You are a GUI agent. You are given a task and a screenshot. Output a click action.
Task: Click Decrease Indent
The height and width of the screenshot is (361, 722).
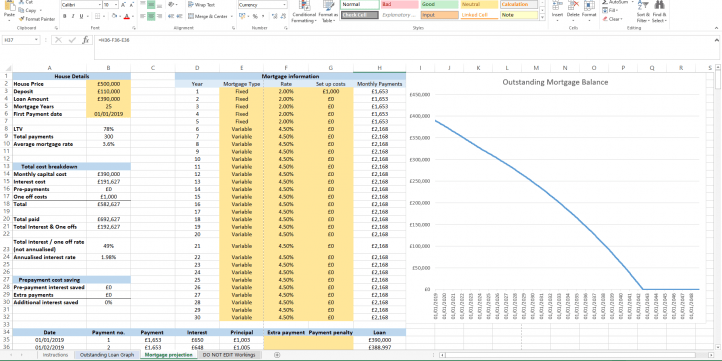[x=171, y=16]
